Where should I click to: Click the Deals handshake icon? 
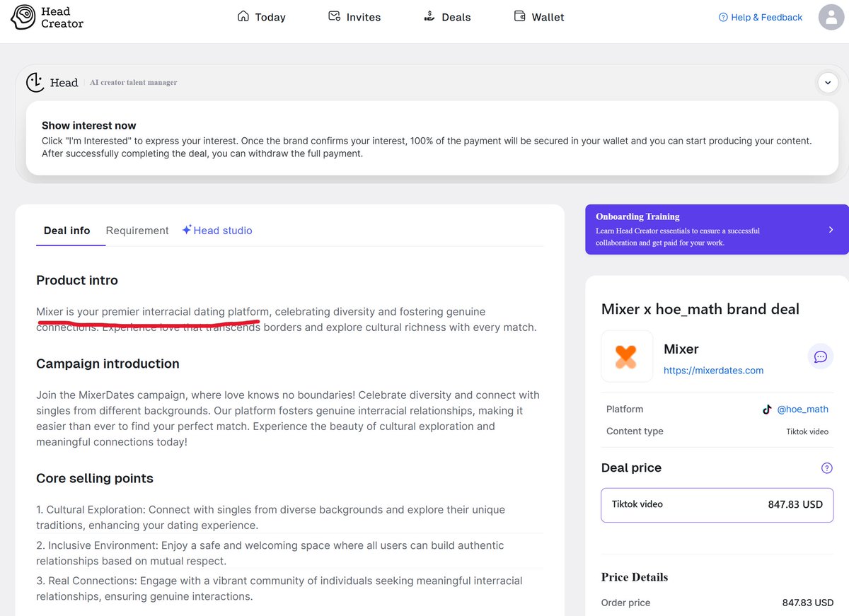tap(429, 16)
